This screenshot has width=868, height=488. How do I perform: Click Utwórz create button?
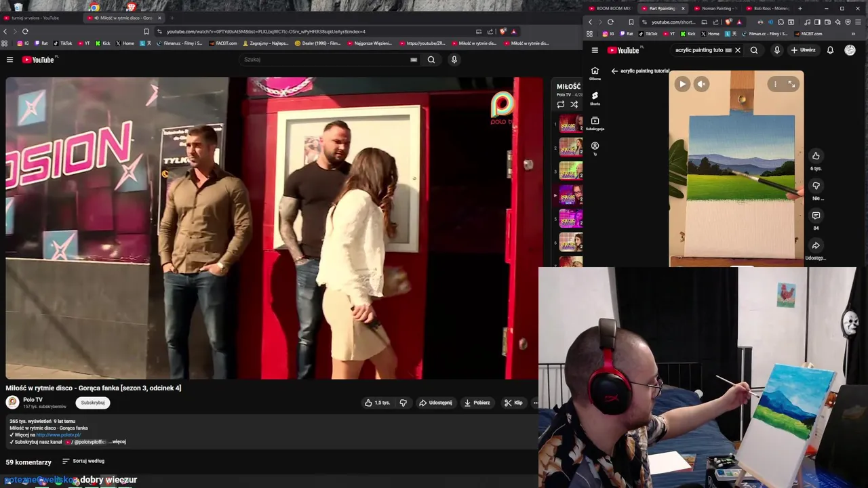coord(804,50)
